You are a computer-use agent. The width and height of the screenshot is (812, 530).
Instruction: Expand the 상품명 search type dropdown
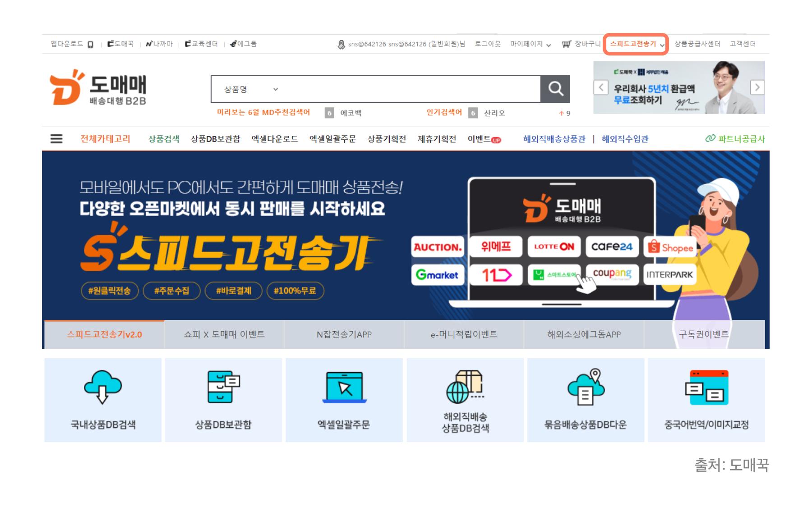[x=251, y=89]
